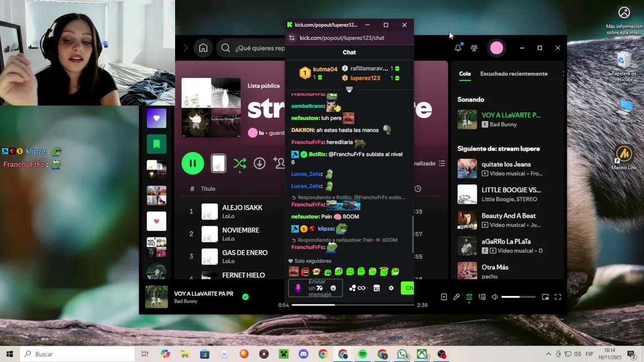Click the saved checkmark beside the current song

coord(246,297)
